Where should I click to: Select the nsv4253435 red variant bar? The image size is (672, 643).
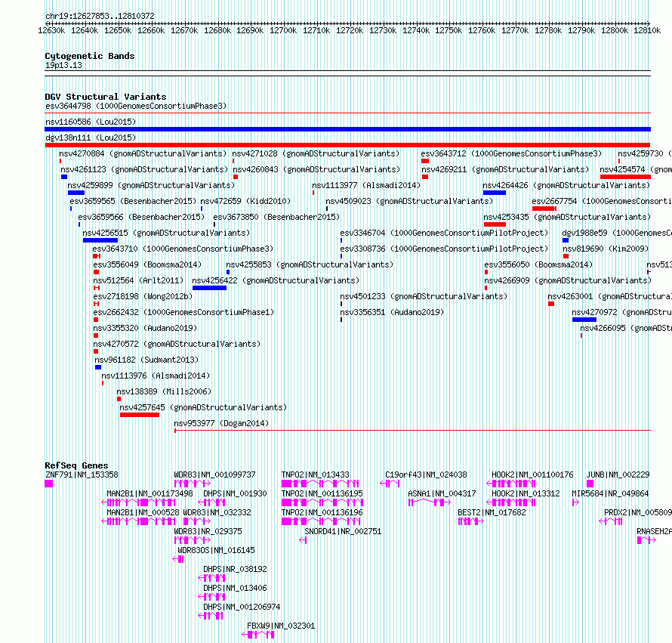(495, 224)
